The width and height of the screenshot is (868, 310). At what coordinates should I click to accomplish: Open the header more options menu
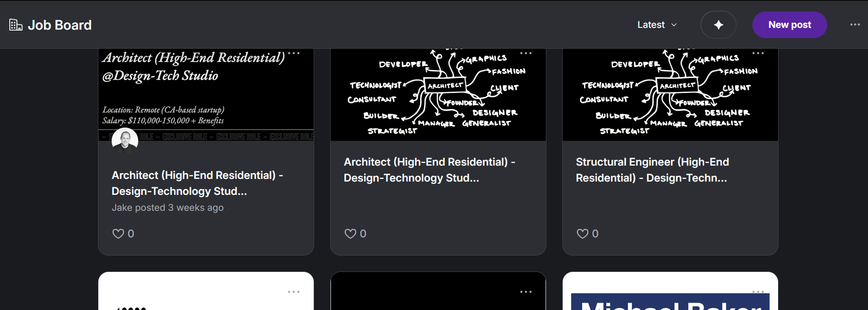click(855, 24)
